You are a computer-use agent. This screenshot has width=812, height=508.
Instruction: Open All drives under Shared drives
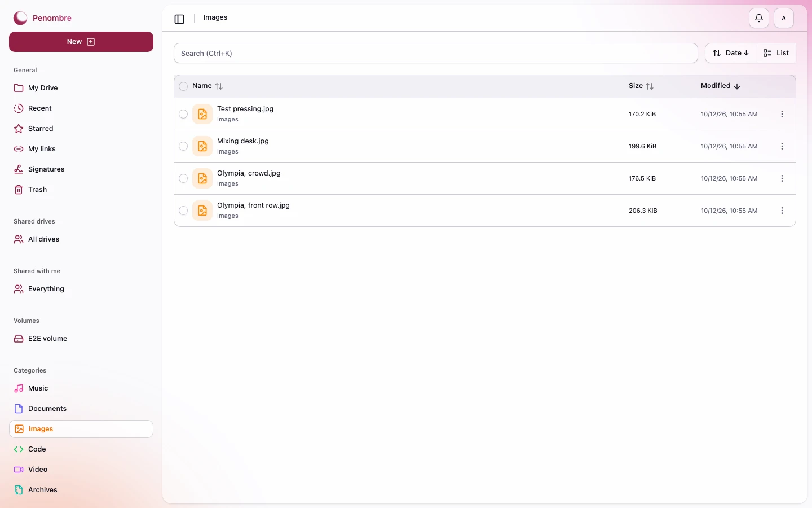[81, 239]
